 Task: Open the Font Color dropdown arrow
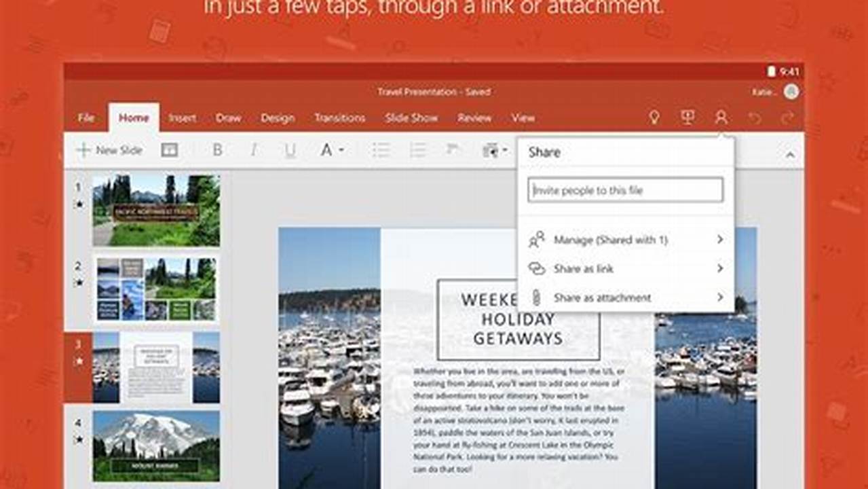[339, 150]
